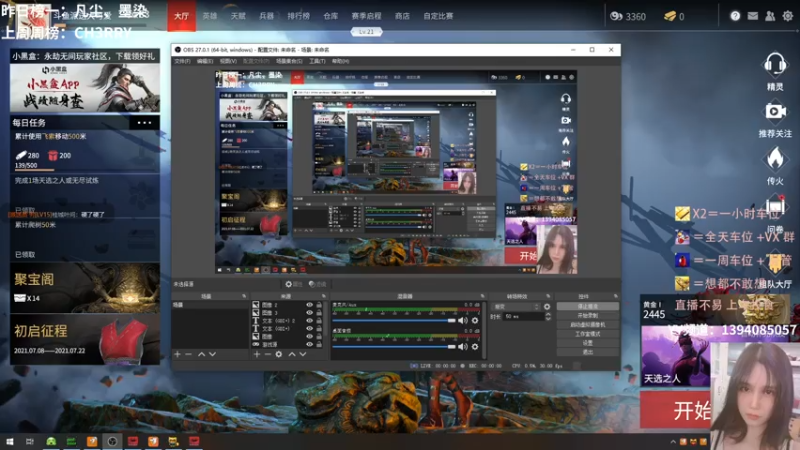
Task: Undock the OBS 混音器 panel
Action: pyautogui.click(x=482, y=296)
